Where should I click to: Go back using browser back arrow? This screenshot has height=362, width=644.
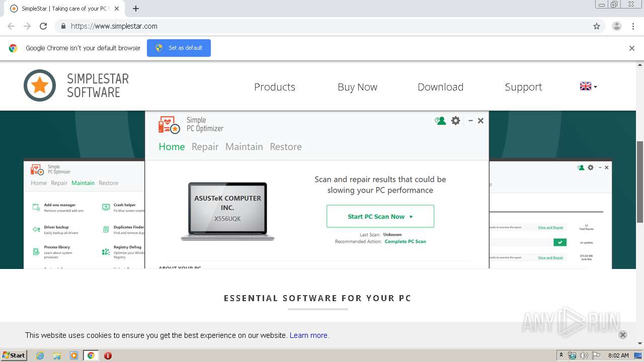(11, 26)
